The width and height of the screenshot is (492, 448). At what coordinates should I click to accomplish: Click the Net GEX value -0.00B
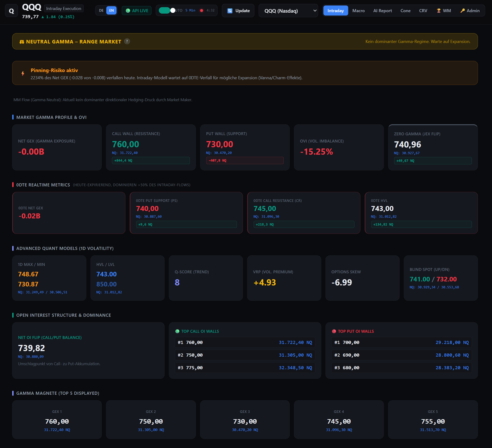[31, 152]
